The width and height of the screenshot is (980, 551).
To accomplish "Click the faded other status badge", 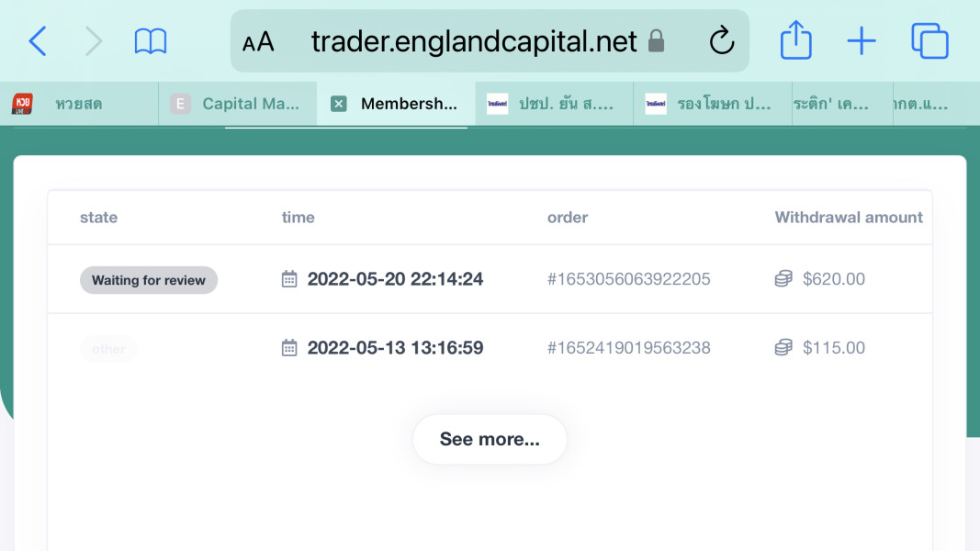I will click(108, 349).
